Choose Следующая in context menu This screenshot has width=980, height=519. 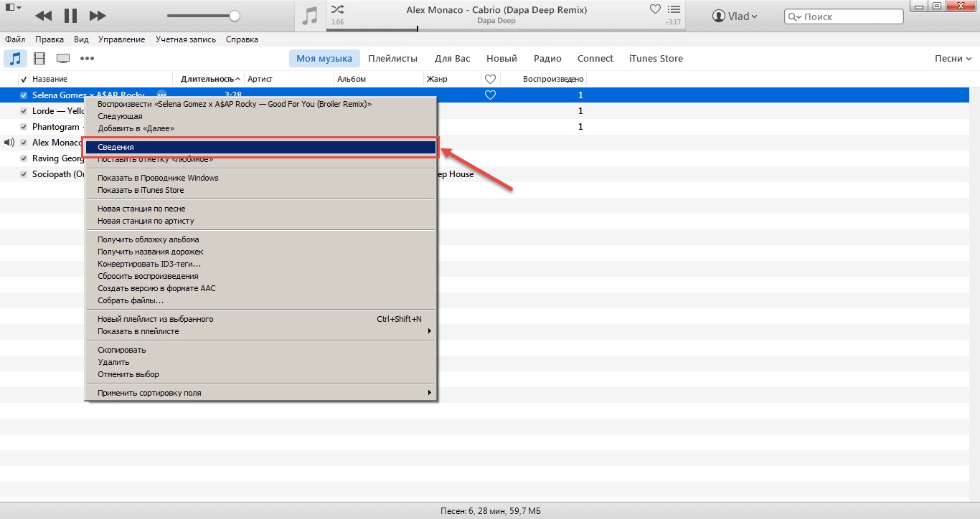coord(261,116)
